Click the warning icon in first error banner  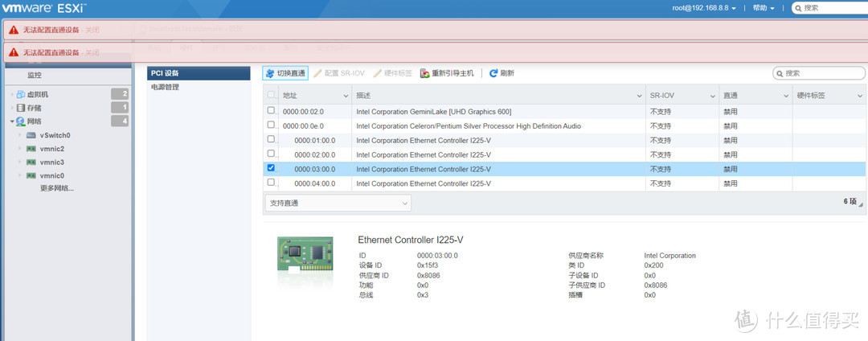14,30
